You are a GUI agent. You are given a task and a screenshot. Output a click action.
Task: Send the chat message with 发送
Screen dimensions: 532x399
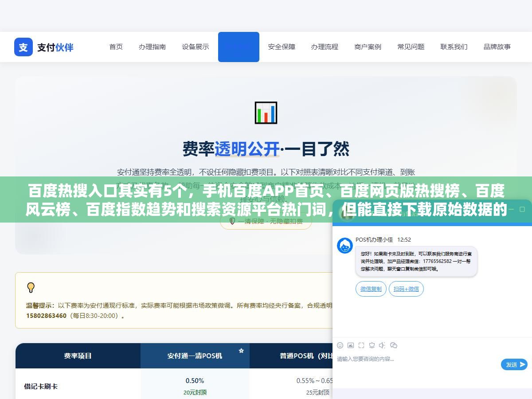[514, 364]
